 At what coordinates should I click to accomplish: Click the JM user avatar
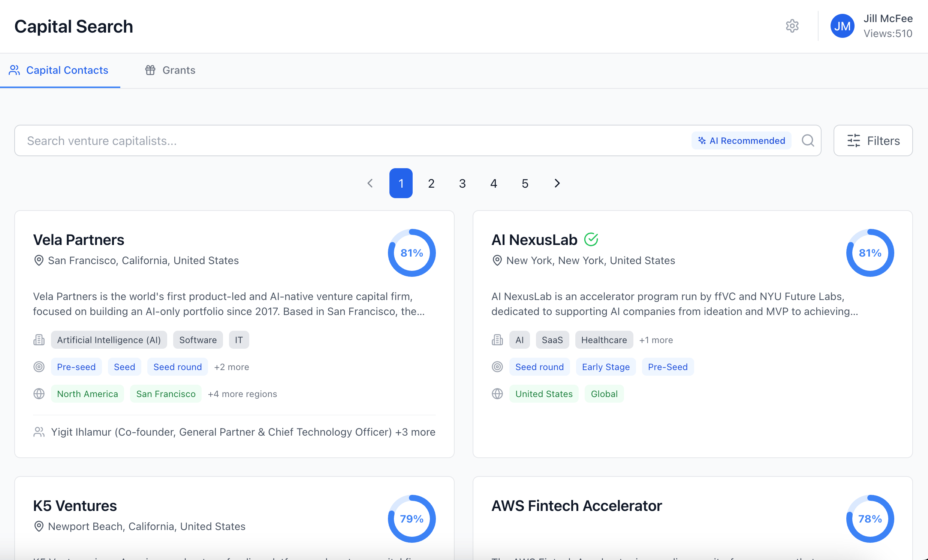(x=842, y=26)
